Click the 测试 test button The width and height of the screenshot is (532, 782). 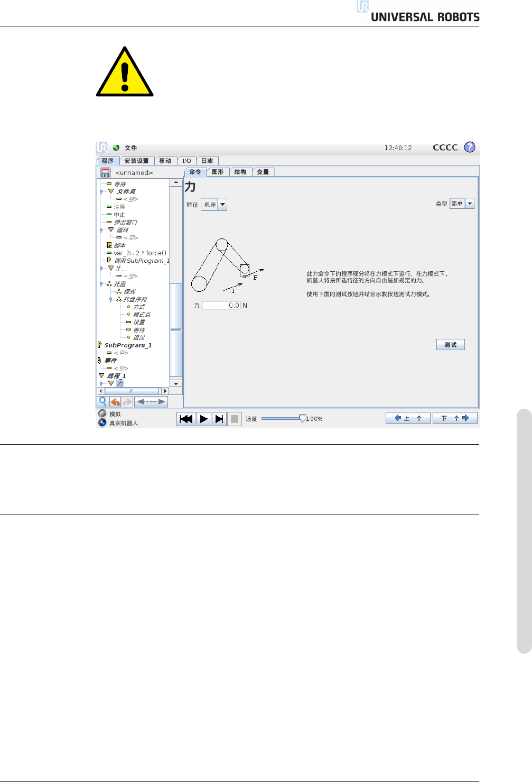click(451, 345)
